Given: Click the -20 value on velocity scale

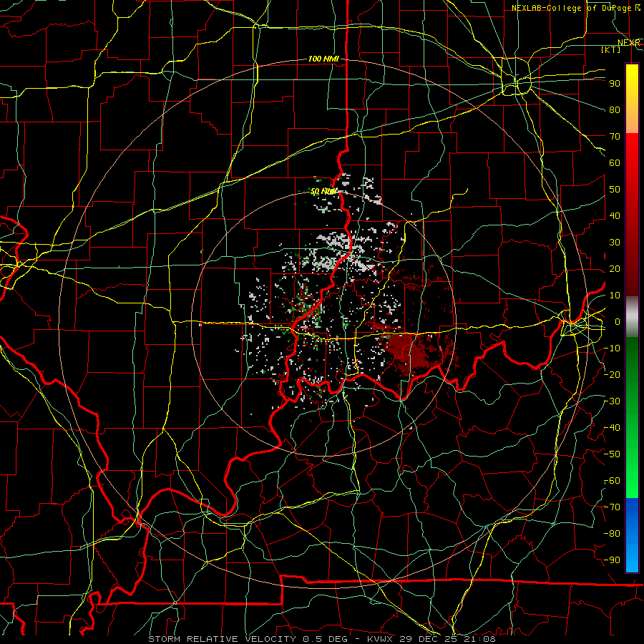Looking at the screenshot, I should [x=612, y=375].
